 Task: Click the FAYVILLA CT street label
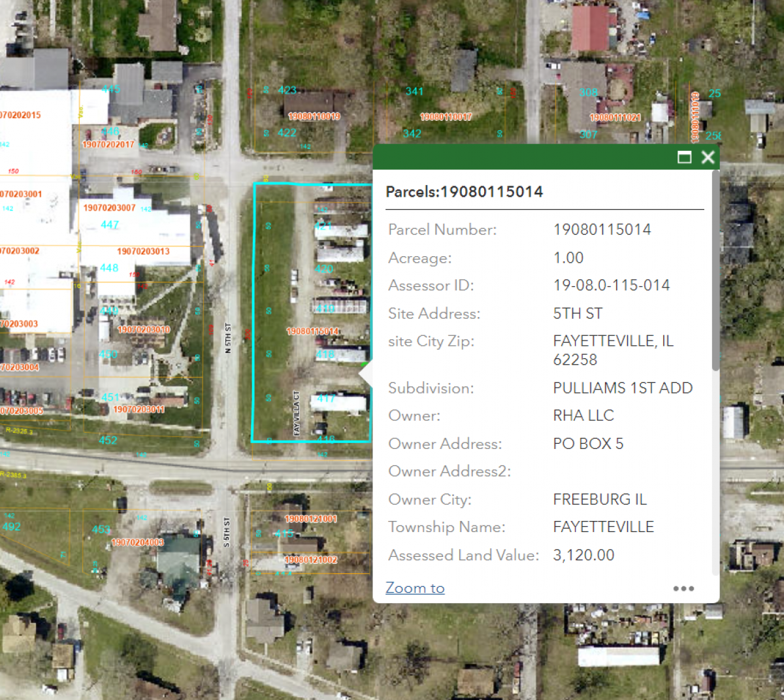tap(296, 414)
